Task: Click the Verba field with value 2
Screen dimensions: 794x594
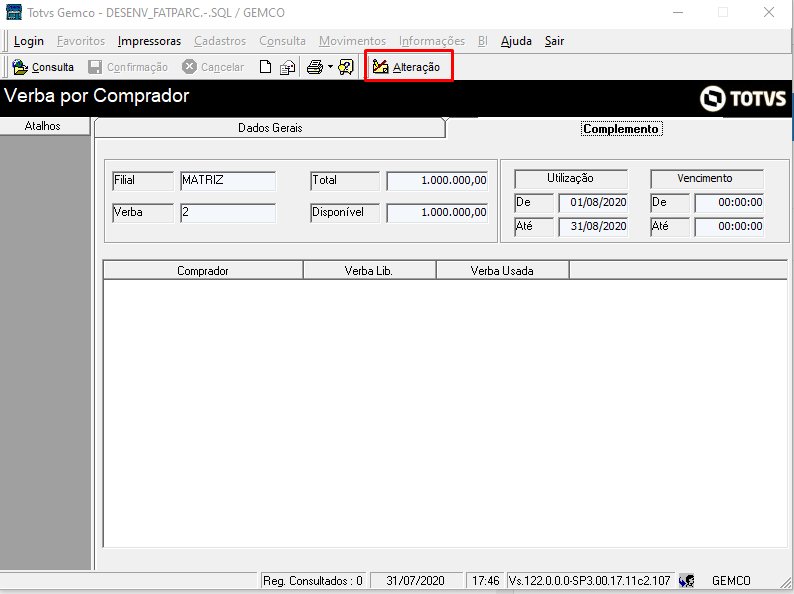Action: click(228, 213)
